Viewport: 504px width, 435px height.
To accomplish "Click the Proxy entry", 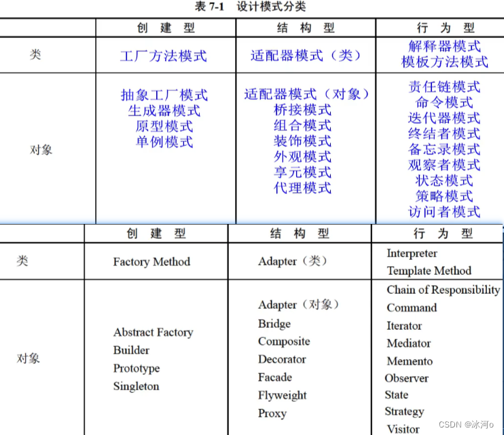I will point(272,413).
